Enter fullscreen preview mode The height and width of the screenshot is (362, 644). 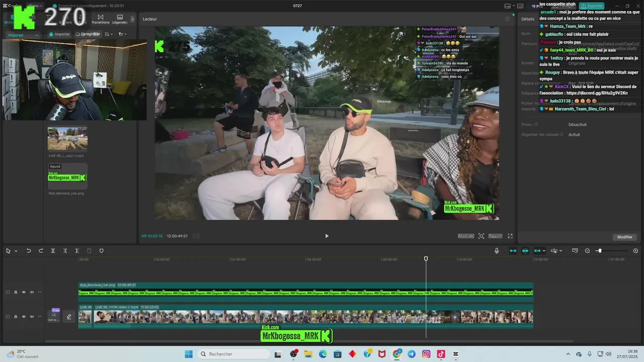coord(510,236)
